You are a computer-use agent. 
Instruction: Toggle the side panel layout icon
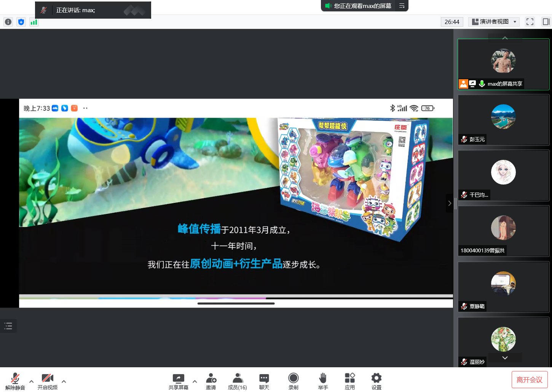click(546, 22)
